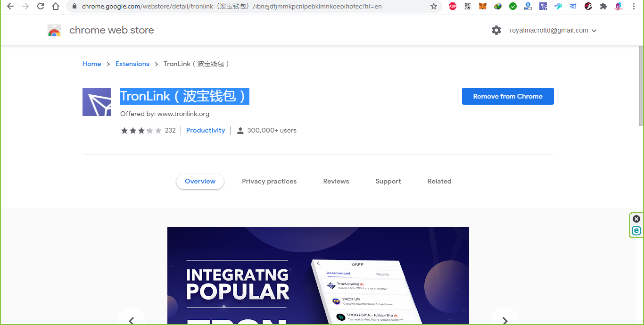Open the Reviews tab
Screen dimensions: 644x325
pos(336,181)
